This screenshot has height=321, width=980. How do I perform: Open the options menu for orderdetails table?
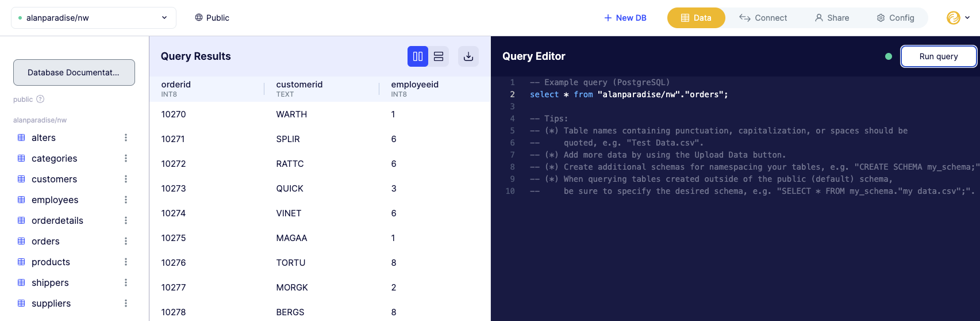point(126,220)
